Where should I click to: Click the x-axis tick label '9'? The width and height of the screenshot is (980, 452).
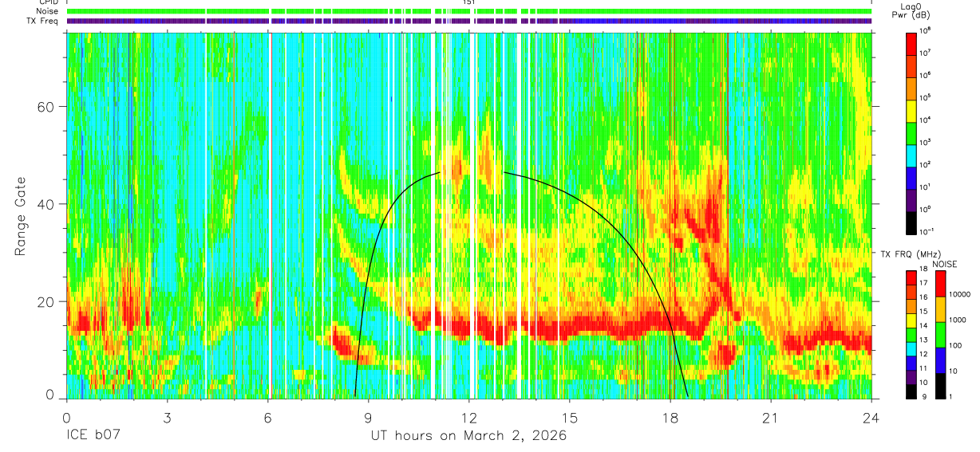(368, 418)
